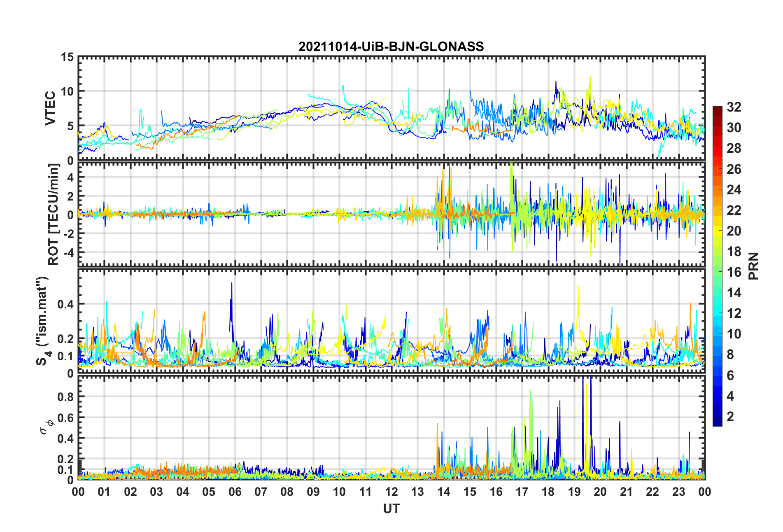Click colorbar tick label 6
Viewport: 783px width, 532px height.
pos(730,376)
